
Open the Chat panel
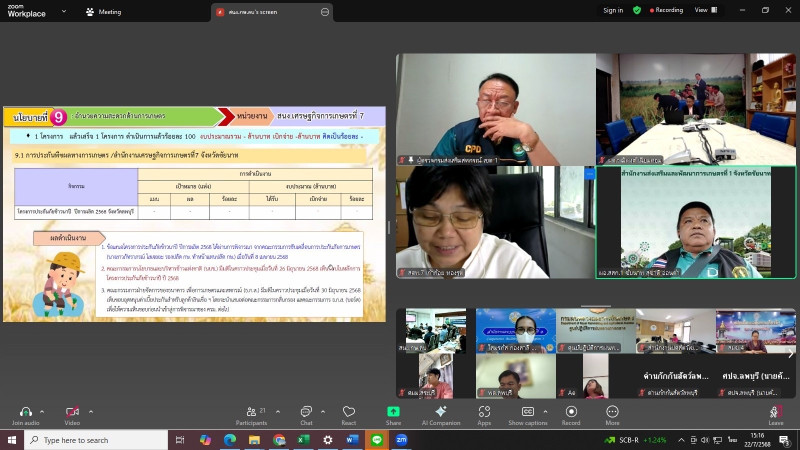(x=306, y=412)
